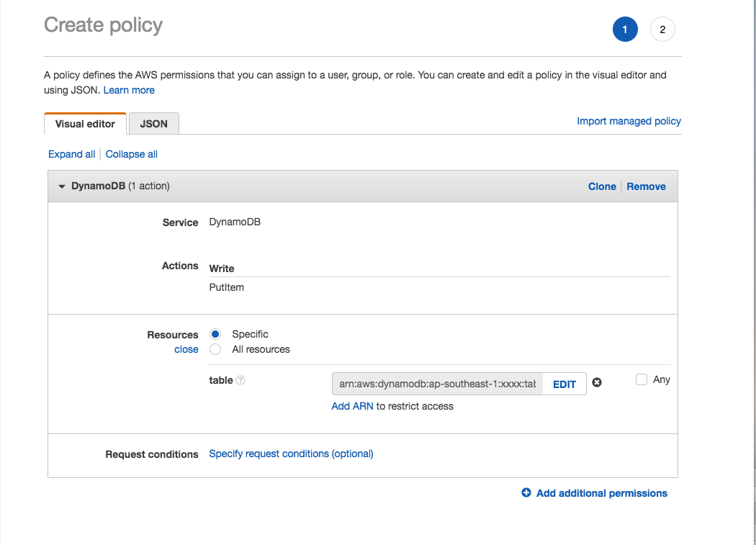Click the Request conditions label
756x545 pixels.
coord(152,454)
